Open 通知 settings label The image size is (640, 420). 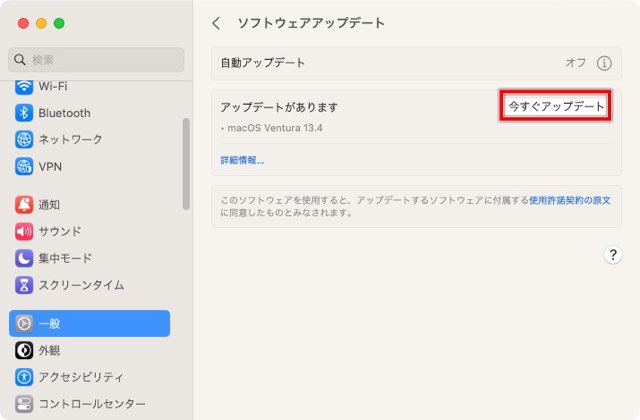49,204
